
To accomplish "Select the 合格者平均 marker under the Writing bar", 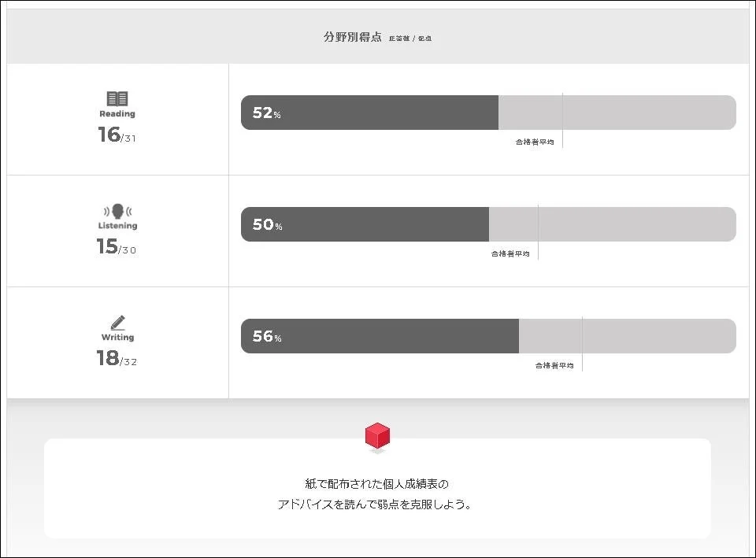I will pos(554,365).
